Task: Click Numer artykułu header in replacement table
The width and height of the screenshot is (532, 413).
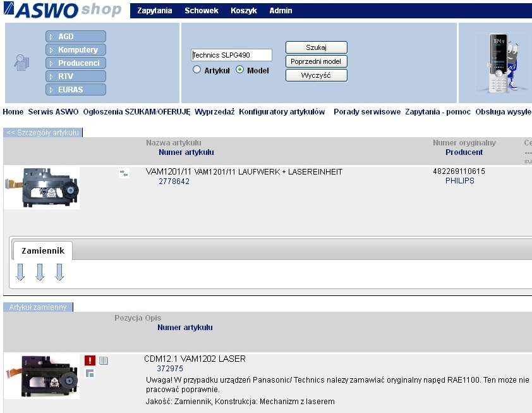Action: [185, 328]
